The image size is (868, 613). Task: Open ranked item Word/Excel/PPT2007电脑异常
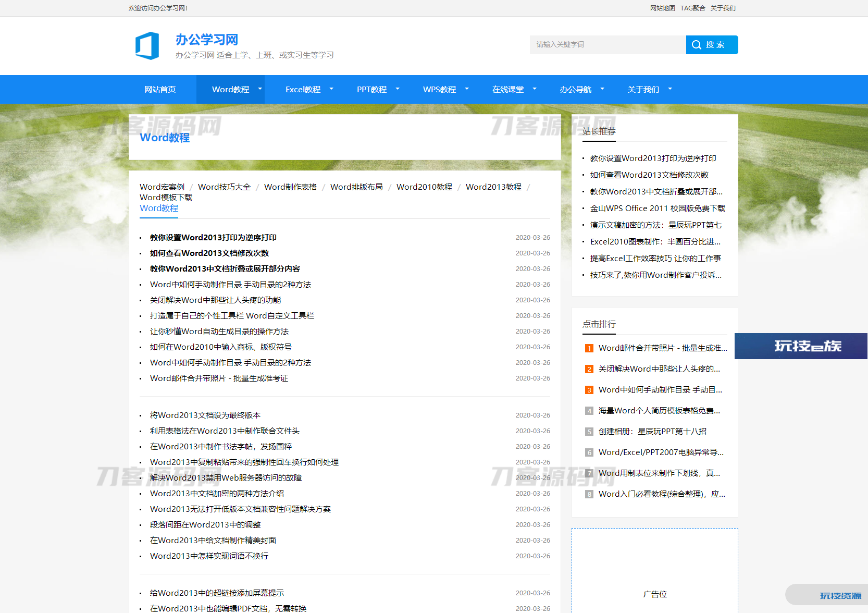tap(661, 452)
